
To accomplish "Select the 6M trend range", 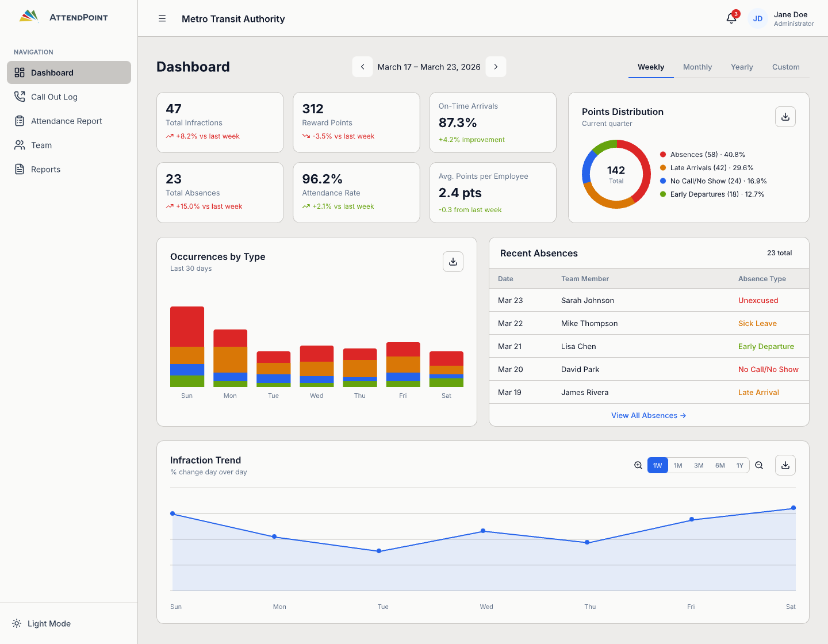I will 720,465.
